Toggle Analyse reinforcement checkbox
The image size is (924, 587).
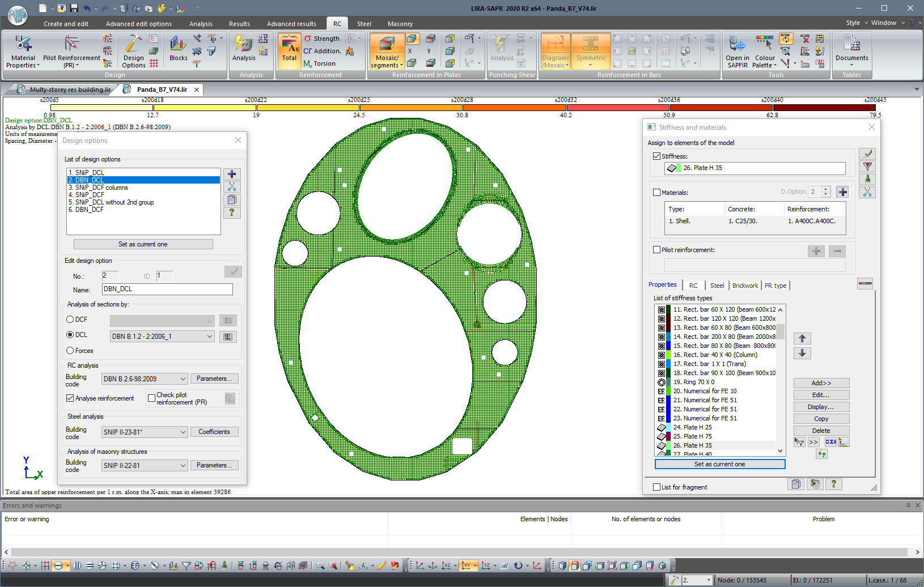point(71,398)
